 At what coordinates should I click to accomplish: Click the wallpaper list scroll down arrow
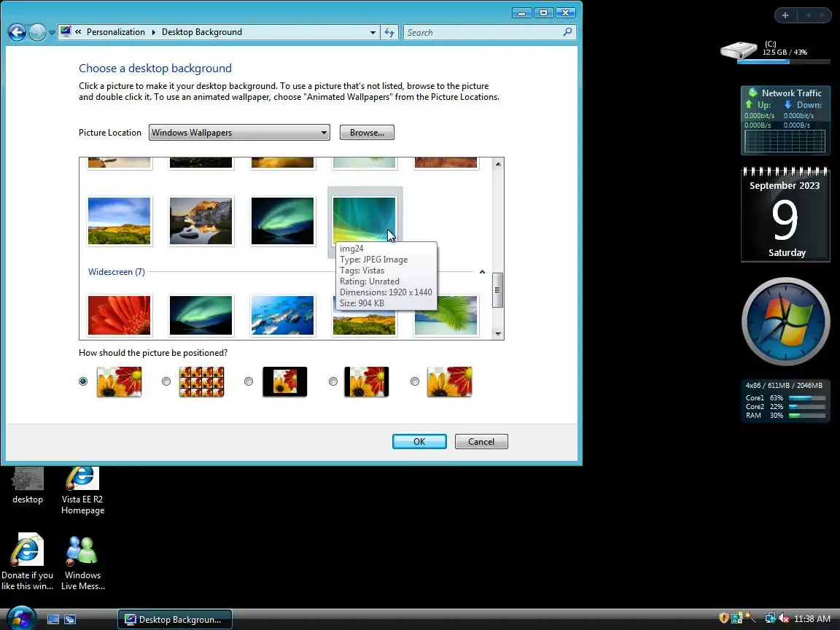[498, 334]
